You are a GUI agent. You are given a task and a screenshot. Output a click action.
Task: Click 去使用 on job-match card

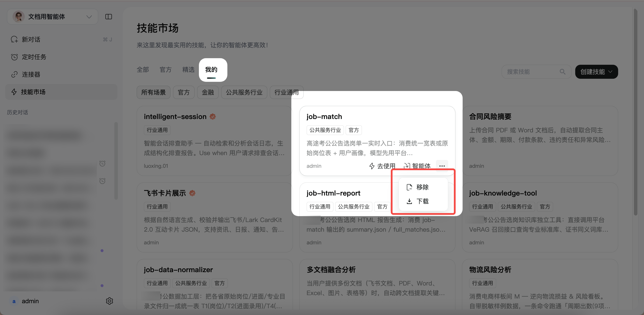point(382,166)
